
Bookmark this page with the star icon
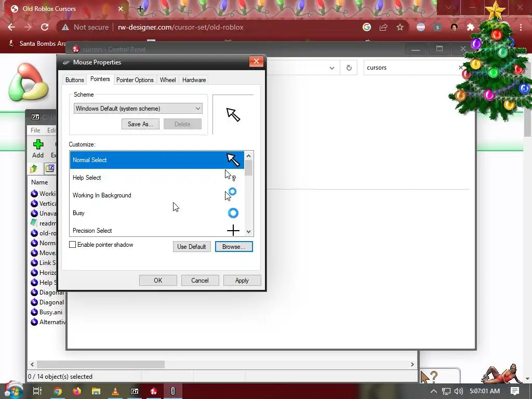[400, 27]
